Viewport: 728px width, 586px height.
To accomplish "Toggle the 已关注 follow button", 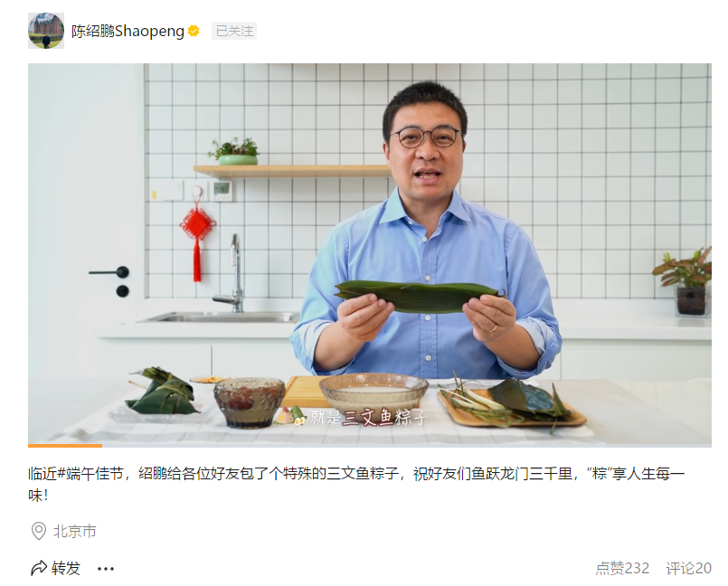I will click(234, 31).
